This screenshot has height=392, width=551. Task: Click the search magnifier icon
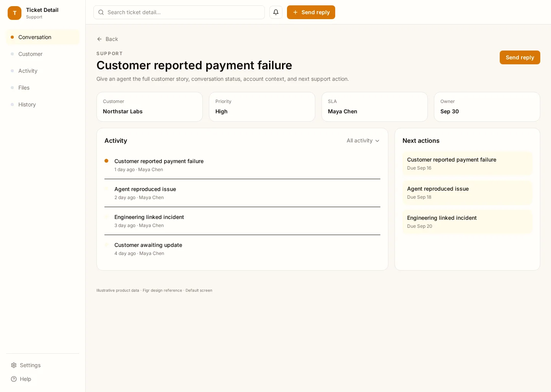point(101,12)
